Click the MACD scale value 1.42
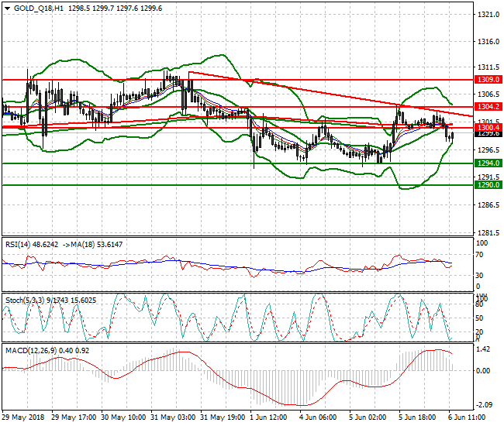The height and width of the screenshot is (426, 504). tap(483, 349)
